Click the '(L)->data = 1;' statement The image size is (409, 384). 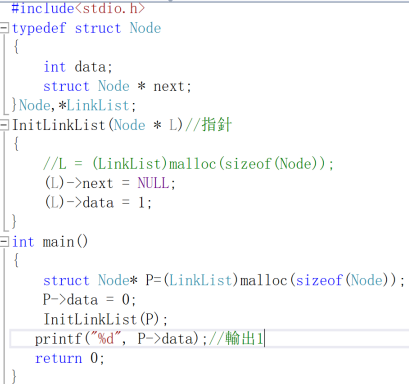(x=98, y=203)
